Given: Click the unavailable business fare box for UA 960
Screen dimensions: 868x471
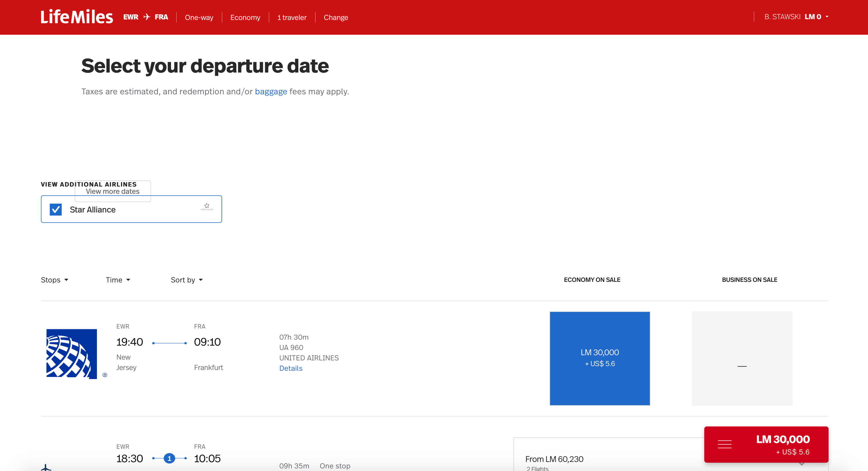Looking at the screenshot, I should (x=742, y=358).
